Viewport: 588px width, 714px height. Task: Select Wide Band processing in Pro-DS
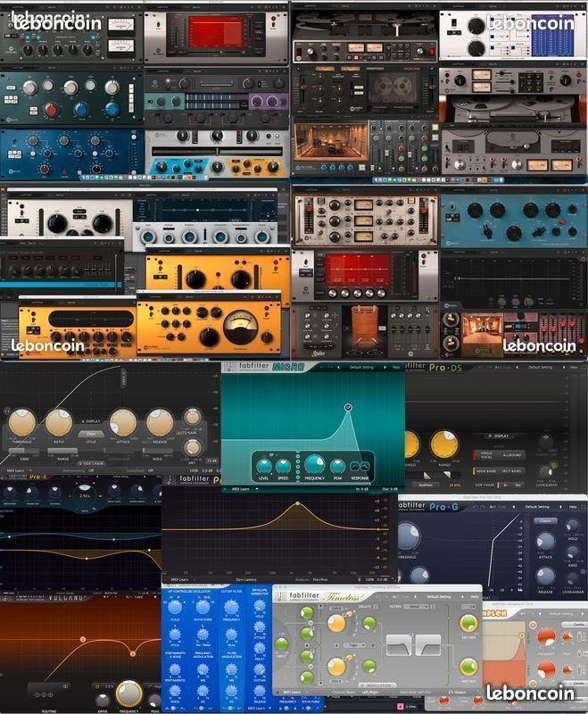click(486, 471)
